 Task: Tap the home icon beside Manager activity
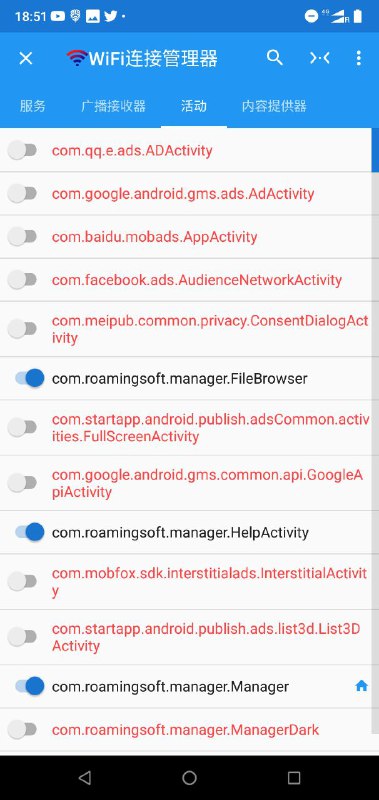(361, 686)
